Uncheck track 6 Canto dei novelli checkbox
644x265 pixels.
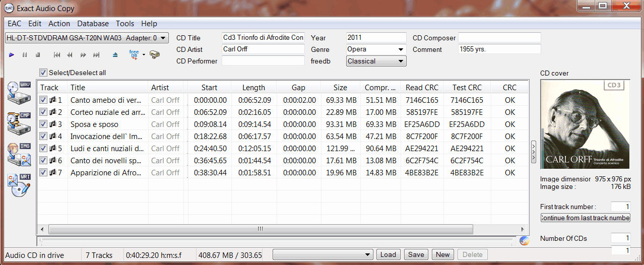43,160
